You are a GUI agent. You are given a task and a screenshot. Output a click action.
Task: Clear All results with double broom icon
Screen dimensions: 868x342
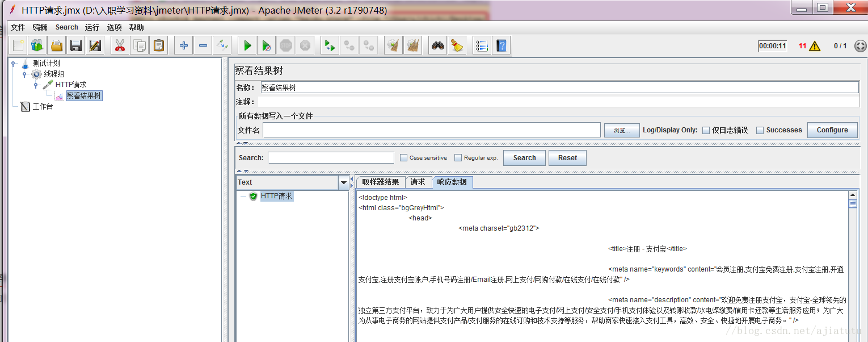(x=412, y=45)
